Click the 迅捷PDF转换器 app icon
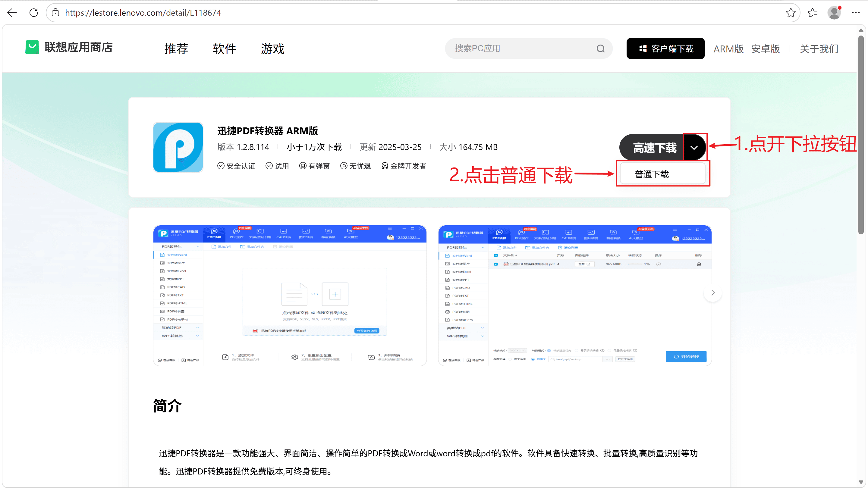 point(178,147)
